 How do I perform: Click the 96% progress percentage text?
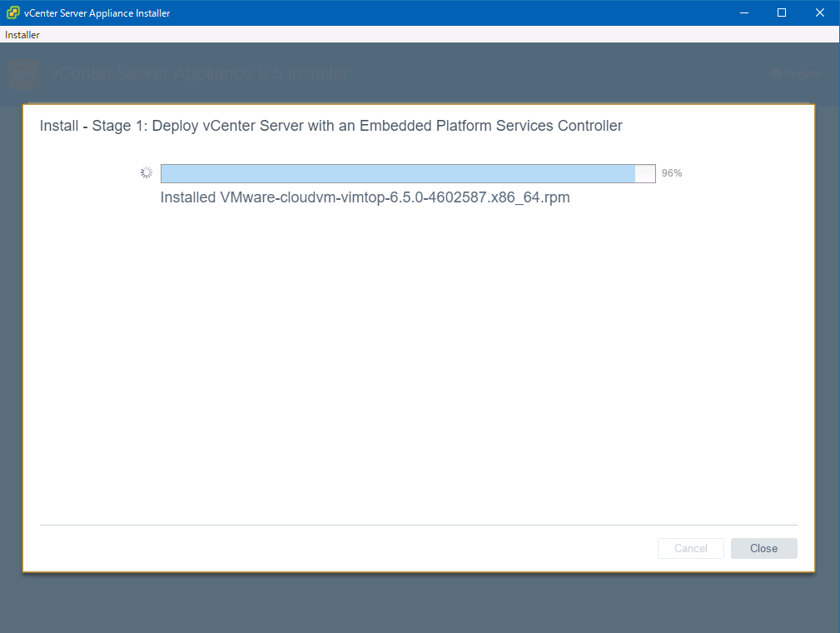coord(671,173)
